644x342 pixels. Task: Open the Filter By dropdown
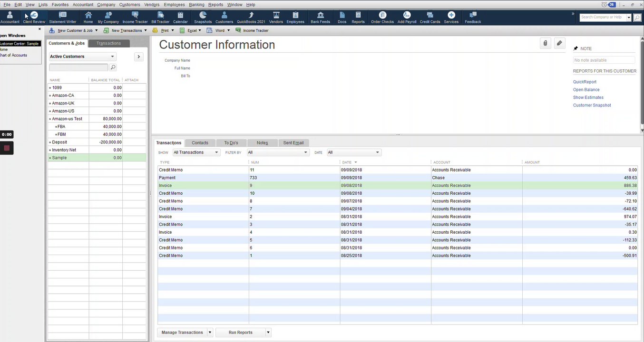pyautogui.click(x=278, y=152)
